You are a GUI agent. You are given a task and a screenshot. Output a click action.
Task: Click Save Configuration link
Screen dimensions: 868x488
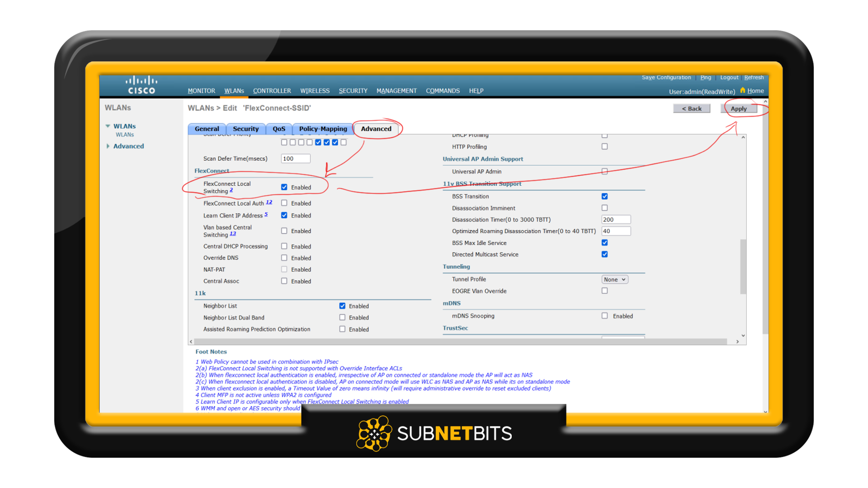click(x=666, y=77)
